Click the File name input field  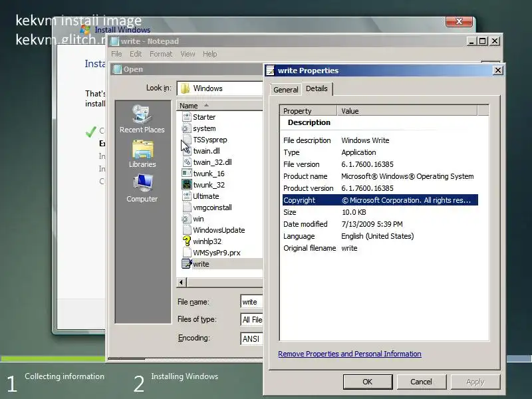[252, 302]
